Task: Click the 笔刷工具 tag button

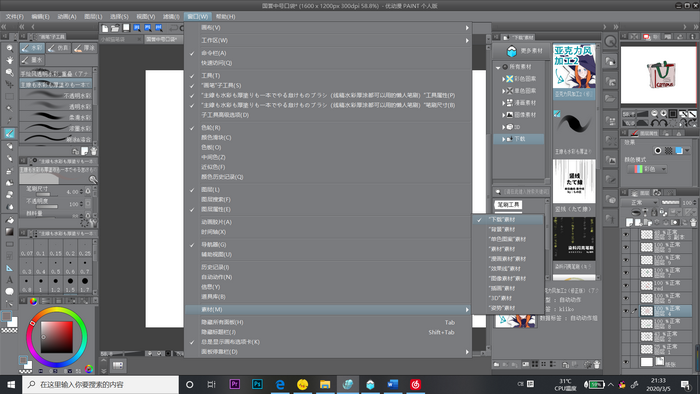Action: coord(508,204)
